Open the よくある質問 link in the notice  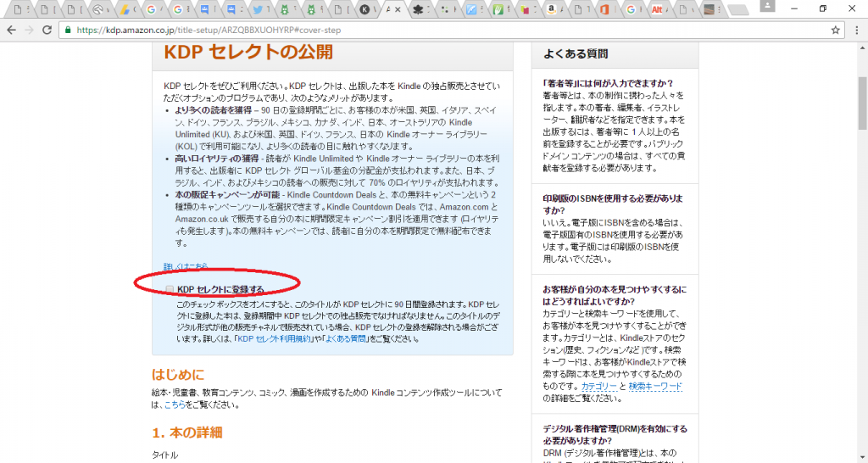(346, 338)
